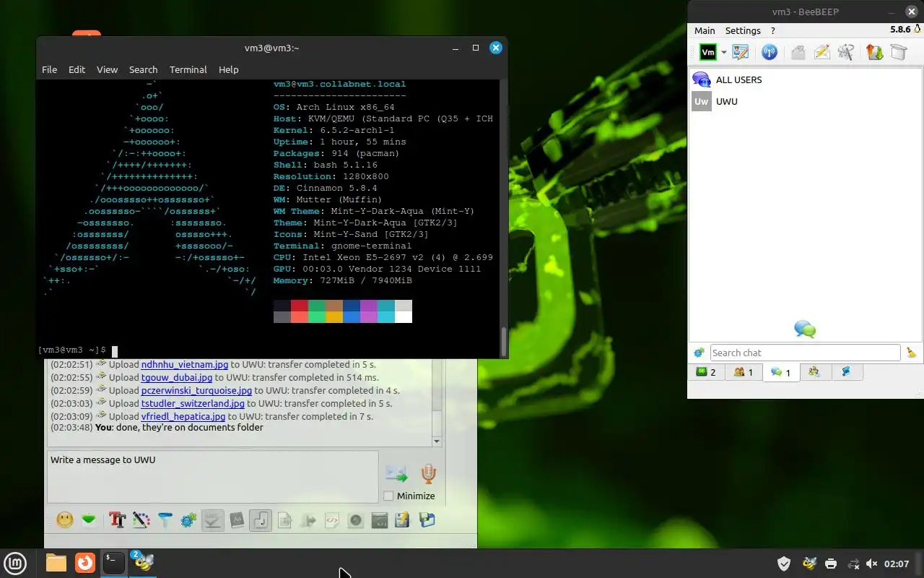The image size is (924, 578).
Task: Click the share box icon in BeeBEEP toolbar
Action: pyautogui.click(x=898, y=52)
